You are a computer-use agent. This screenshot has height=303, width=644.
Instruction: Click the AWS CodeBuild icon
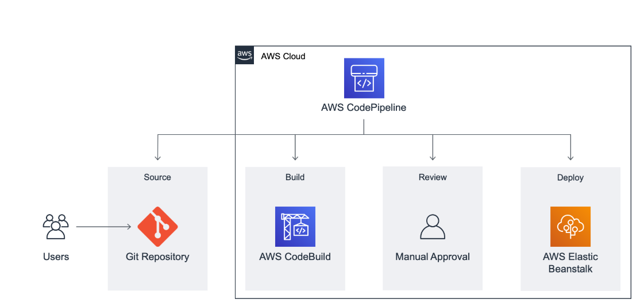[295, 227]
